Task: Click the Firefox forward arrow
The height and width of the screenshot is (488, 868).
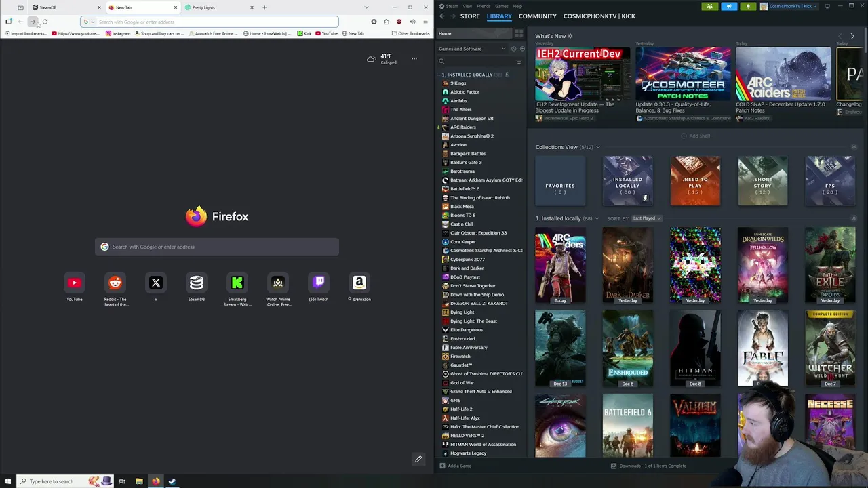Action: (x=33, y=22)
